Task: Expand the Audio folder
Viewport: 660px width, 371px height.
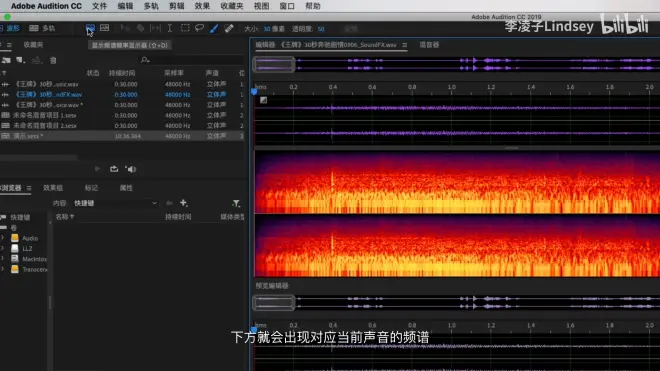Action: click(x=3, y=238)
